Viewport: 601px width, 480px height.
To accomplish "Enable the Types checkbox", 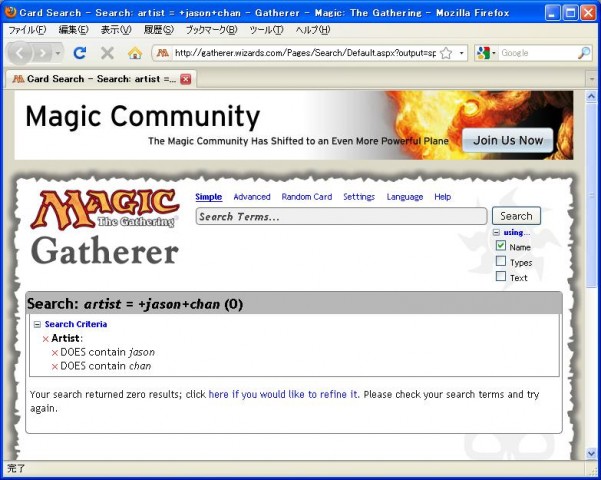I will click(x=501, y=261).
